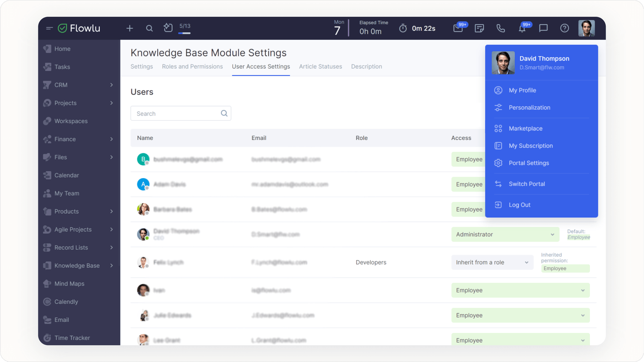Screen dimensions: 644x362
Task: Open the global search magnifier icon
Action: tap(149, 28)
